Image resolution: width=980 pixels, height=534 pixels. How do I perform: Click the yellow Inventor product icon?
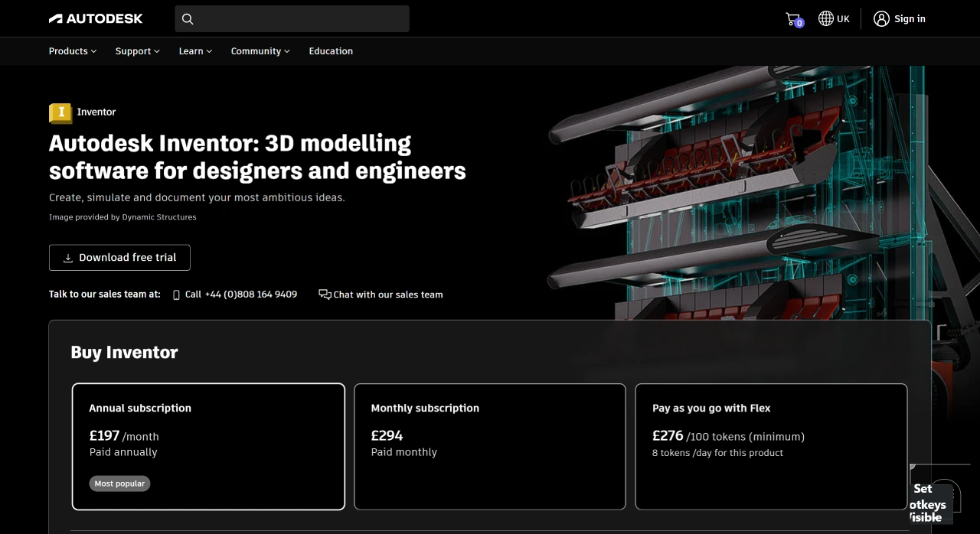pyautogui.click(x=60, y=112)
